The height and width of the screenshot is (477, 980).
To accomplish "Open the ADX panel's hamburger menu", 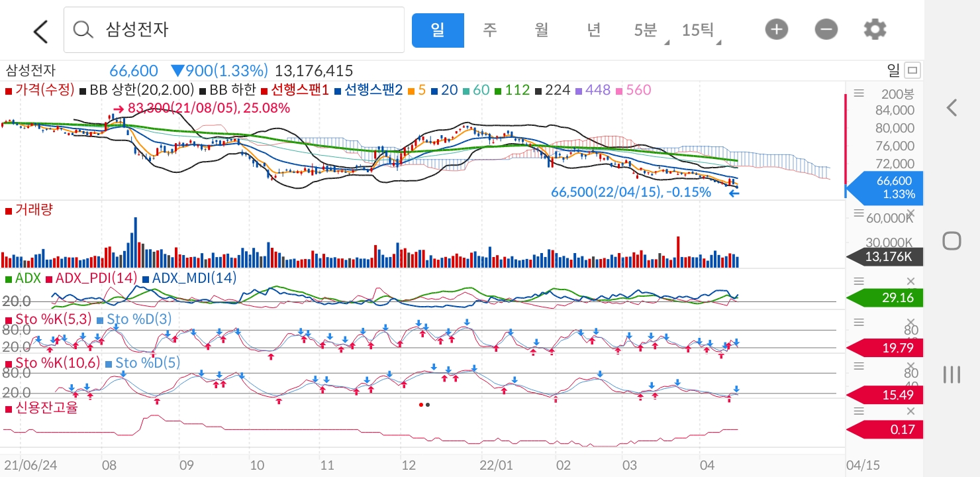I will [x=859, y=281].
